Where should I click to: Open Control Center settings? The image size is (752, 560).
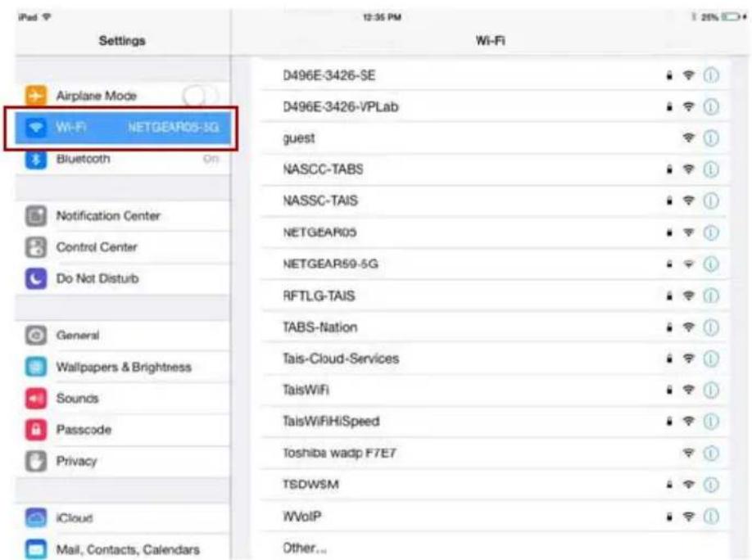pos(123,247)
